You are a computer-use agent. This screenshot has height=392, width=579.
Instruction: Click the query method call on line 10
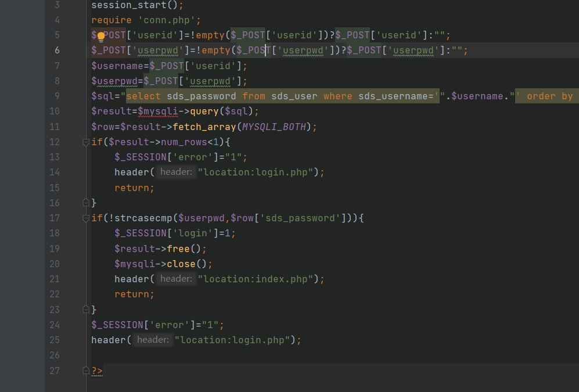point(204,112)
